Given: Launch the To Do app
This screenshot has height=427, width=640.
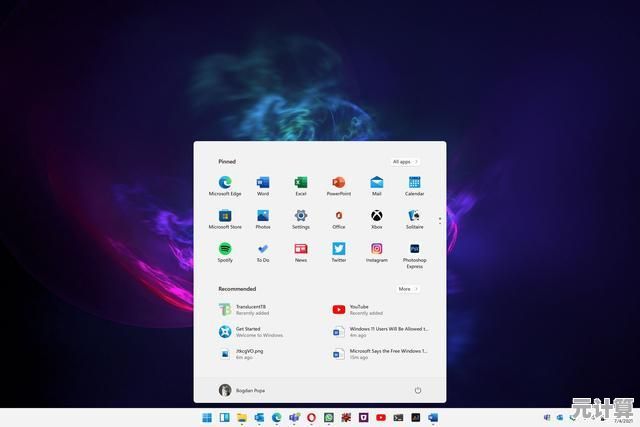Looking at the screenshot, I should pos(263,252).
